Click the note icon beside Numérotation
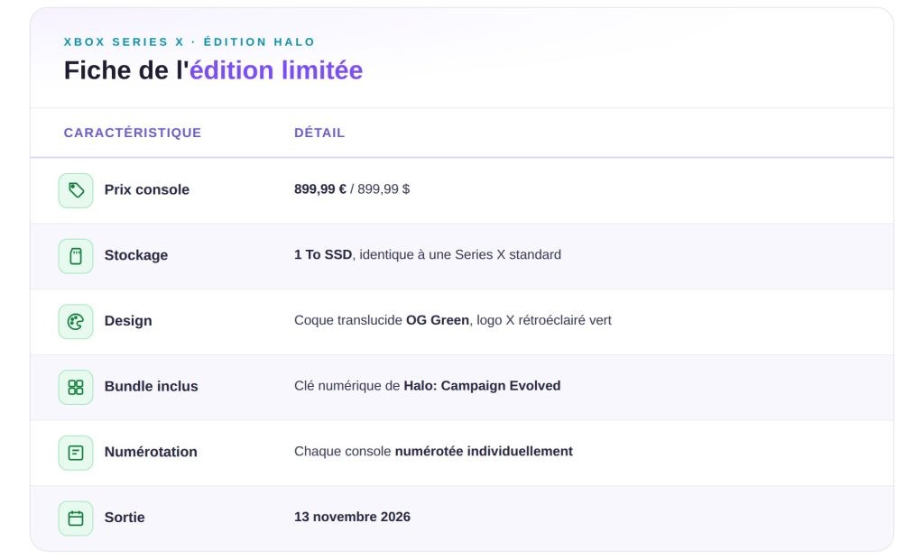The height and width of the screenshot is (560, 924). click(76, 453)
